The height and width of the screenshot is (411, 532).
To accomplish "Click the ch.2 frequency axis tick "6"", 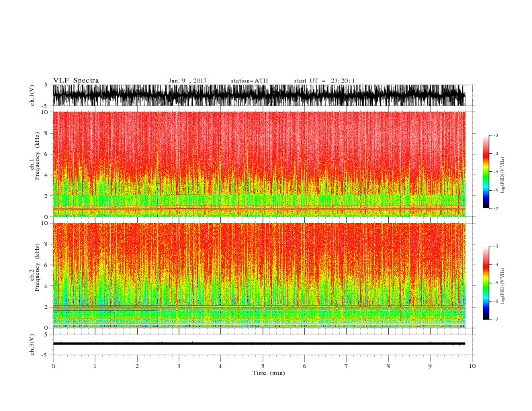I will 47,265.
